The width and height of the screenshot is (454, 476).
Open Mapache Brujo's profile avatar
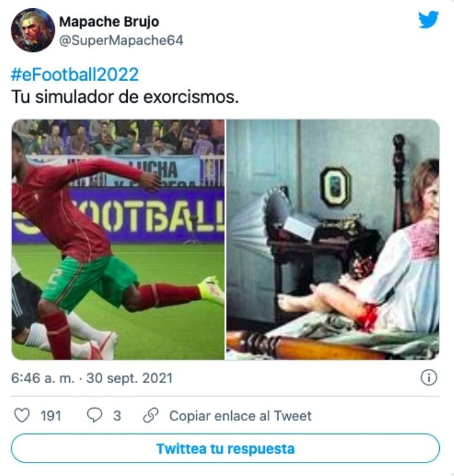[33, 30]
